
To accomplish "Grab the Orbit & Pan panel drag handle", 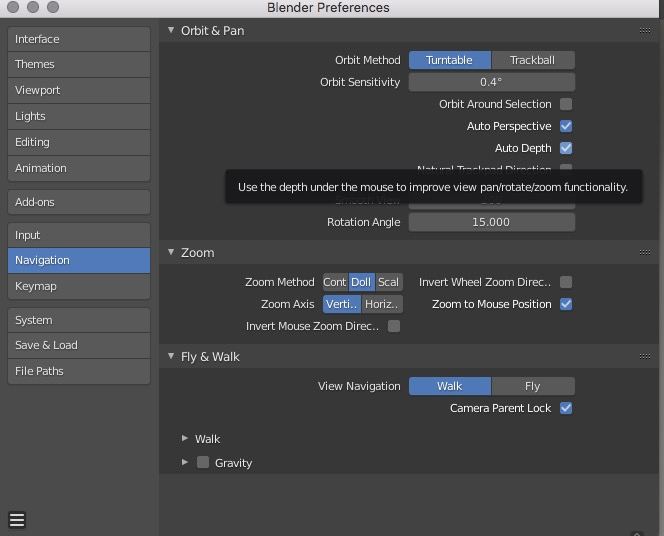I will [645, 30].
